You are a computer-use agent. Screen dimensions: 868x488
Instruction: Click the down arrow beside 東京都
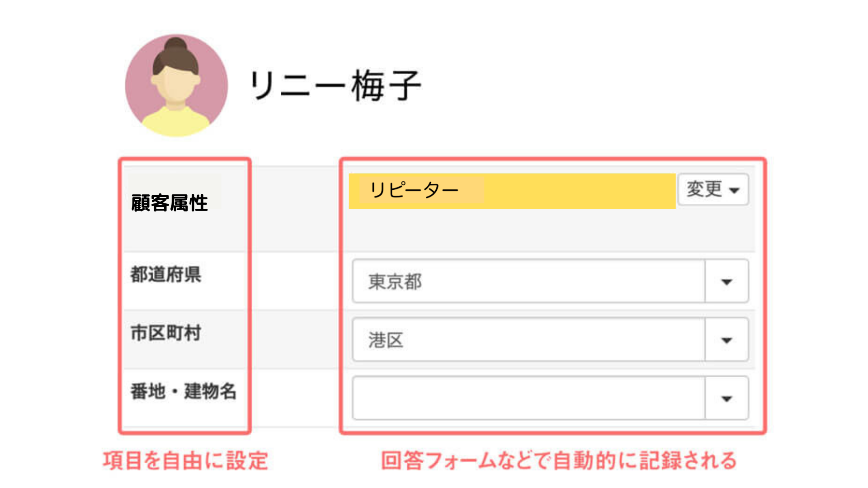726,282
